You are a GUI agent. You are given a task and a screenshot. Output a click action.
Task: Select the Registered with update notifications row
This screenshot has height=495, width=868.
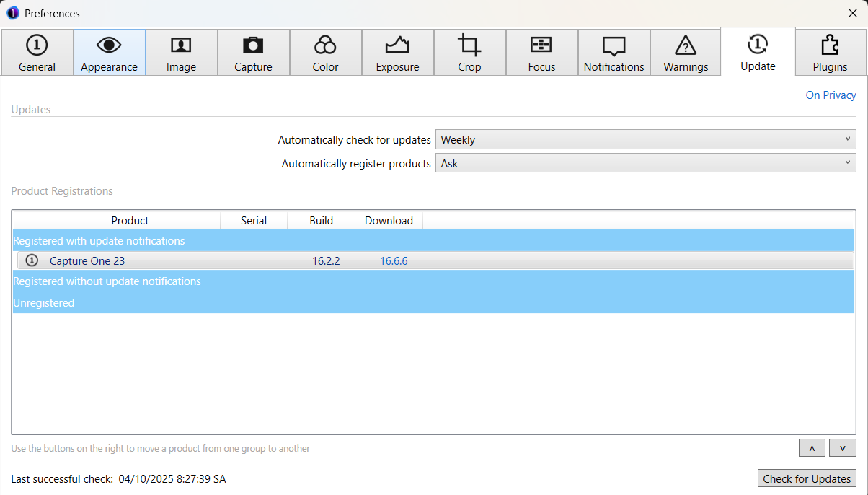tap(433, 240)
